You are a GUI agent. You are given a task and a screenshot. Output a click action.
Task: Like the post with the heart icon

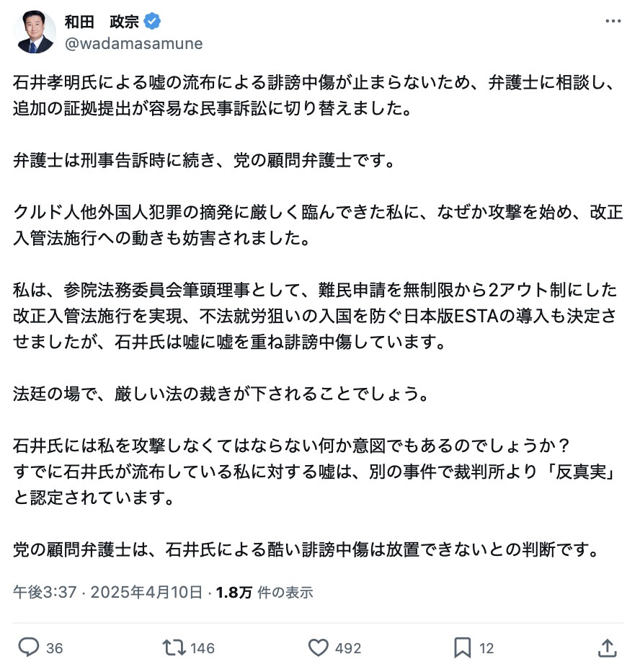click(x=319, y=647)
